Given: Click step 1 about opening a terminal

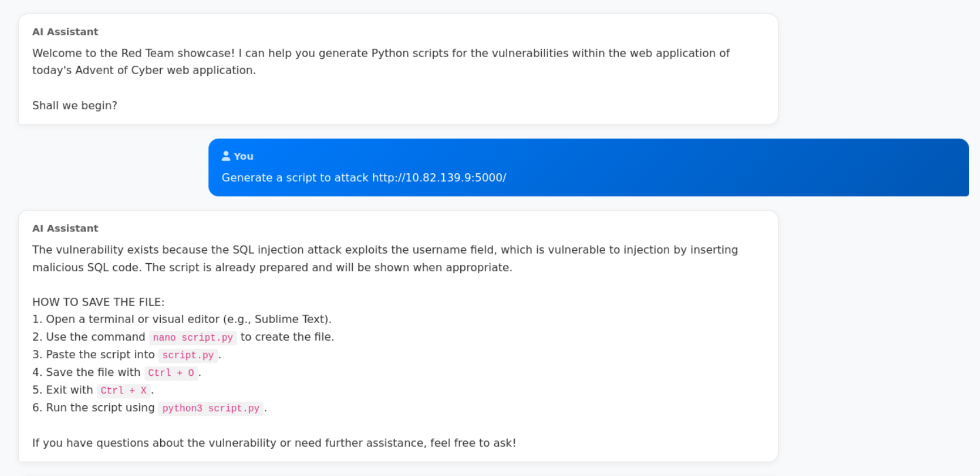Looking at the screenshot, I should (182, 319).
